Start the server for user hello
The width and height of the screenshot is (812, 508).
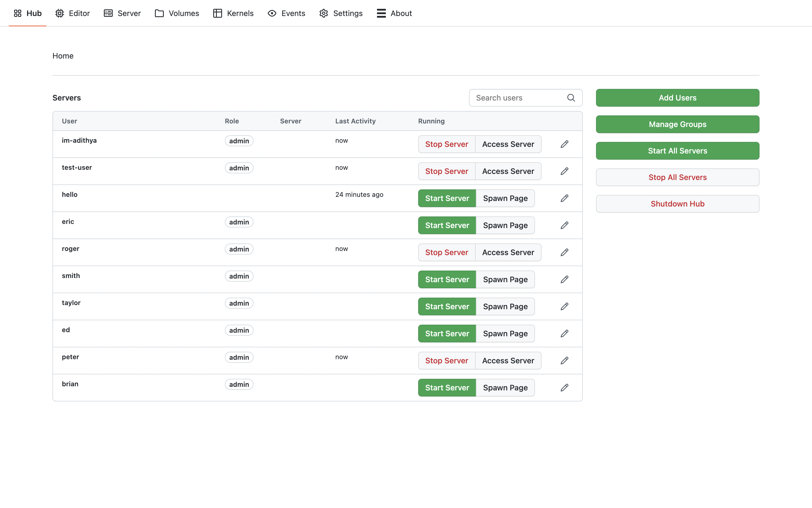pyautogui.click(x=447, y=198)
